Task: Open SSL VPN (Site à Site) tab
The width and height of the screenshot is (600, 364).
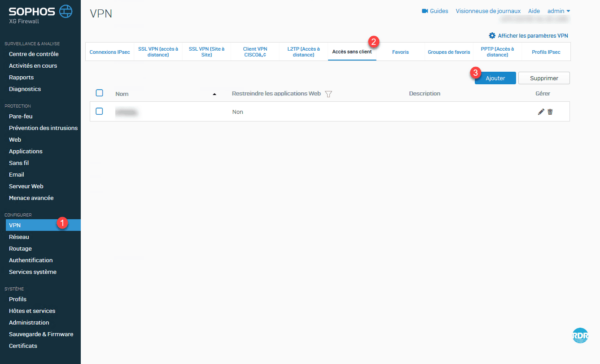Action: (x=207, y=52)
